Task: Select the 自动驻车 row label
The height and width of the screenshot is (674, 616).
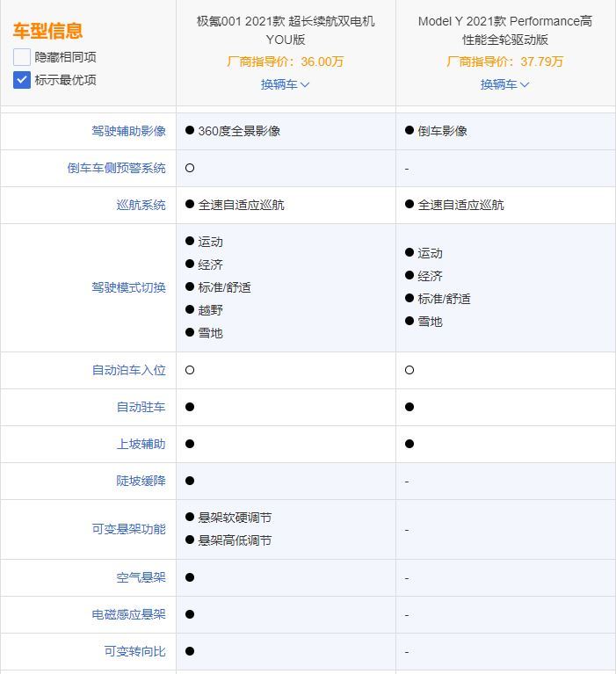Action: 141,407
